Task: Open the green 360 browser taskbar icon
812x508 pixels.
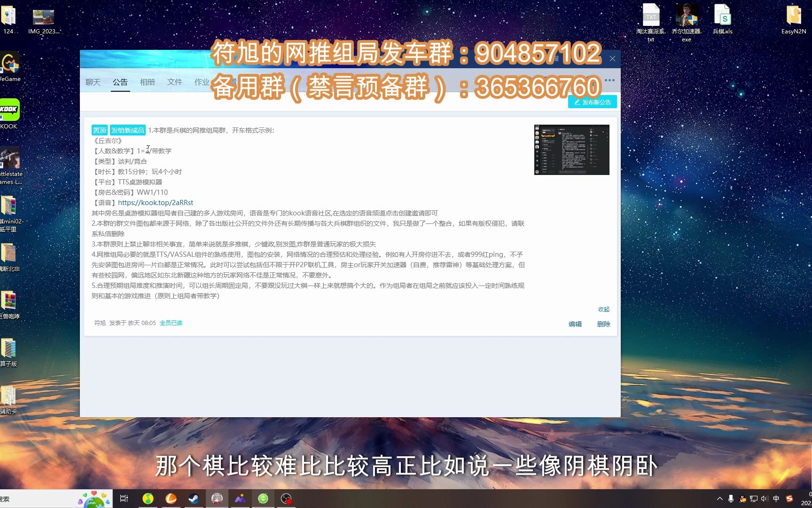Action: (x=263, y=499)
